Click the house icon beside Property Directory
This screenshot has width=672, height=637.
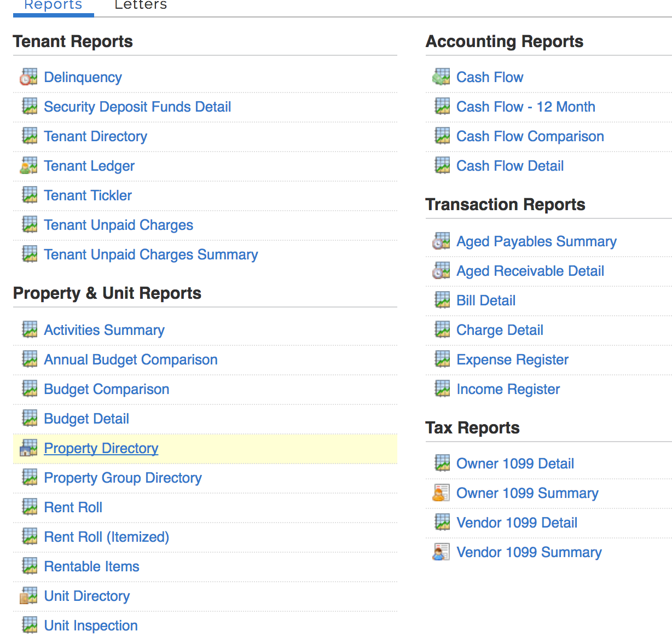(28, 448)
